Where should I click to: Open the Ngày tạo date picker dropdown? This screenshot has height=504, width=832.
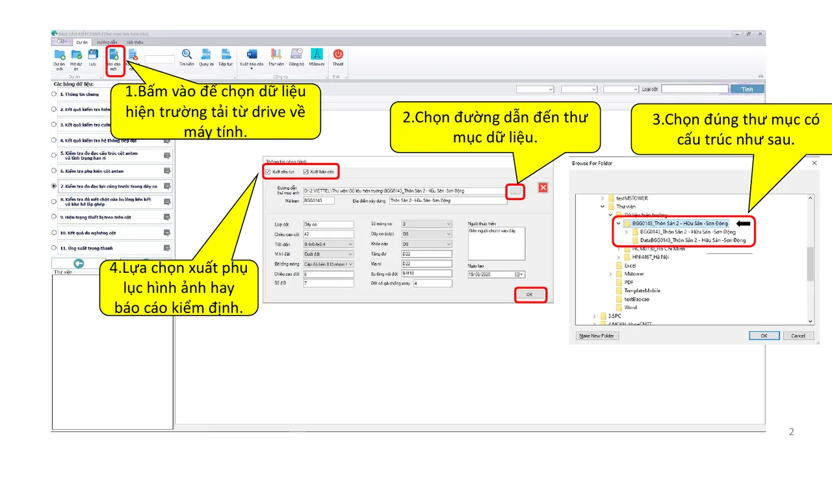(x=519, y=275)
